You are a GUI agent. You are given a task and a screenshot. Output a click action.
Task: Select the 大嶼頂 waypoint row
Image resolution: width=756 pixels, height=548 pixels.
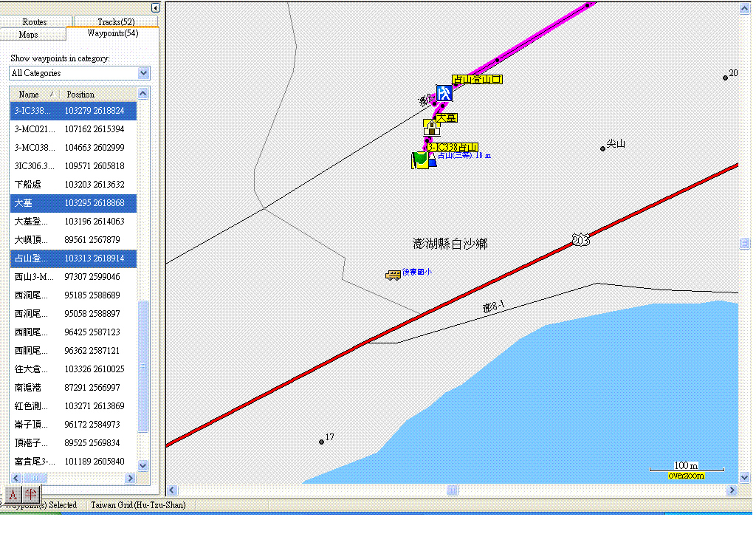73,240
